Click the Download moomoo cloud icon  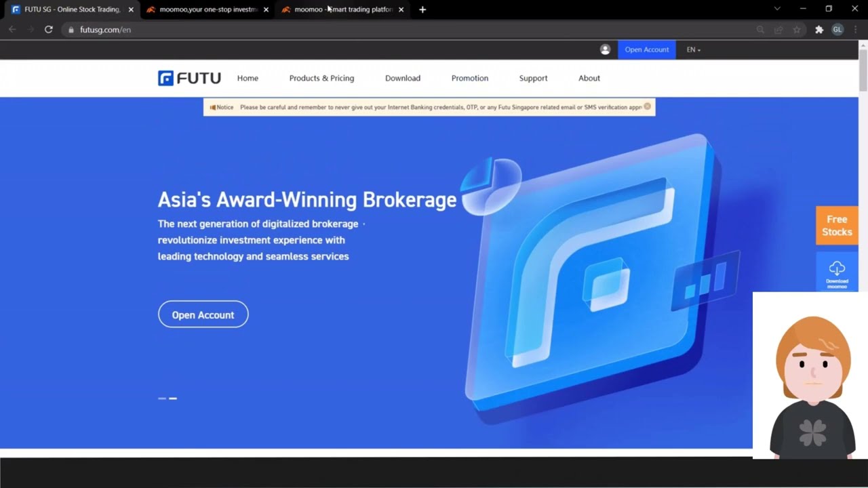click(837, 268)
